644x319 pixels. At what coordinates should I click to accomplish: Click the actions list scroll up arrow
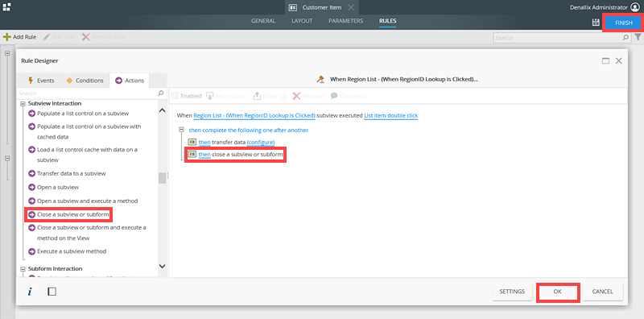tap(163, 110)
